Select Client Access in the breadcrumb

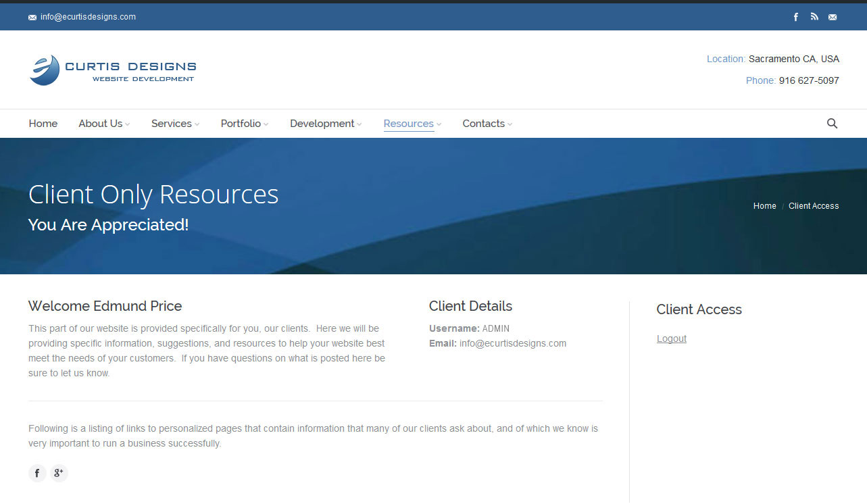click(814, 205)
